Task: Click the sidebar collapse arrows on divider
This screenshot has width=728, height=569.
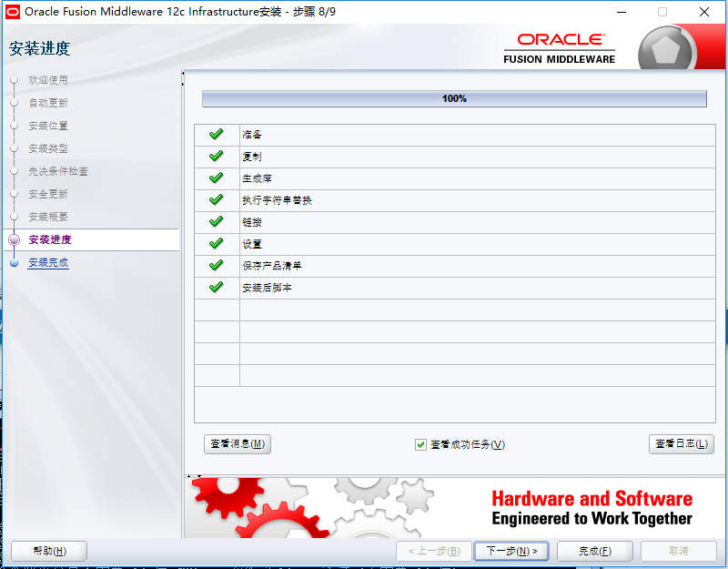Action: click(x=183, y=78)
